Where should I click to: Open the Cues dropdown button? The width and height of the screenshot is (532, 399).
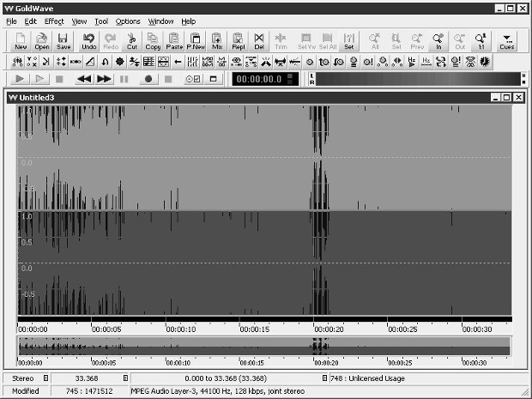[x=507, y=41]
